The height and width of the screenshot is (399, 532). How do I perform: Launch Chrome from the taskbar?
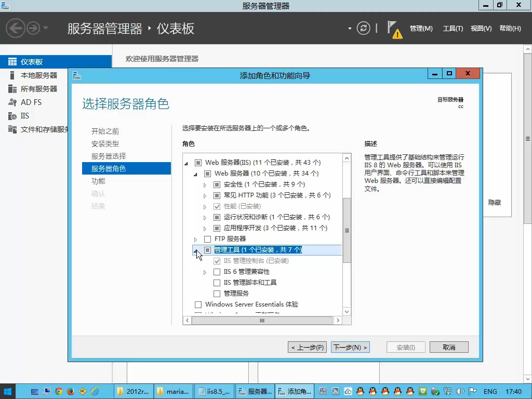59,392
